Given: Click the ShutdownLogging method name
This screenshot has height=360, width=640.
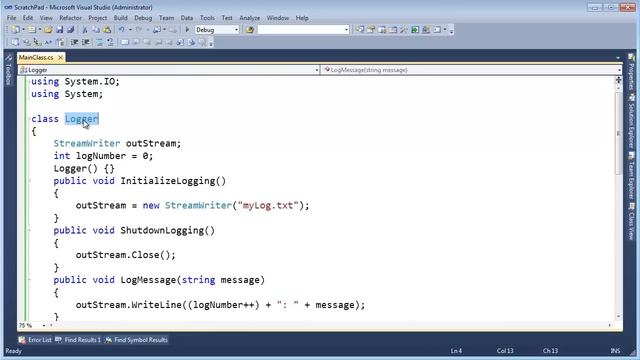Looking at the screenshot, I should click(x=162, y=230).
